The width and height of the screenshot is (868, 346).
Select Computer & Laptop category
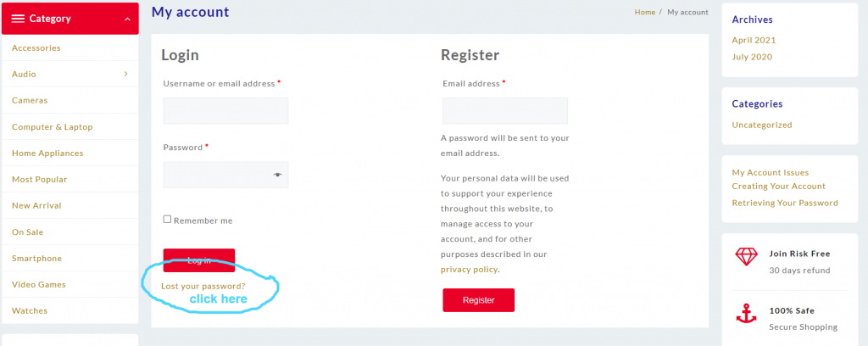click(53, 126)
